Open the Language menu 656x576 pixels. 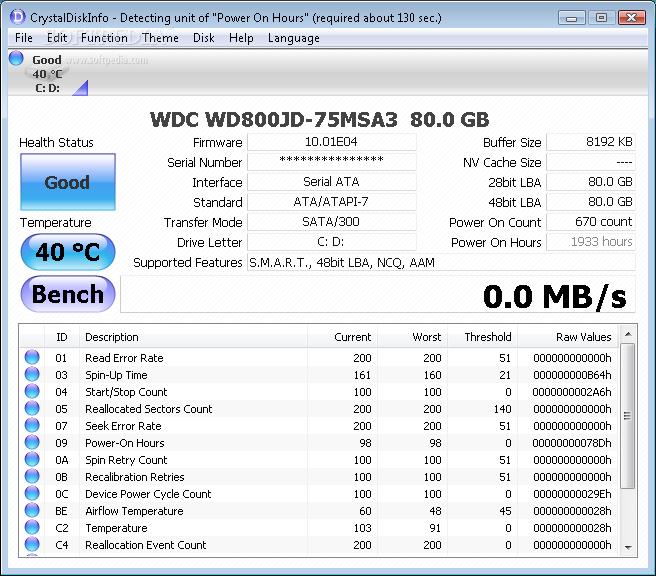(294, 38)
